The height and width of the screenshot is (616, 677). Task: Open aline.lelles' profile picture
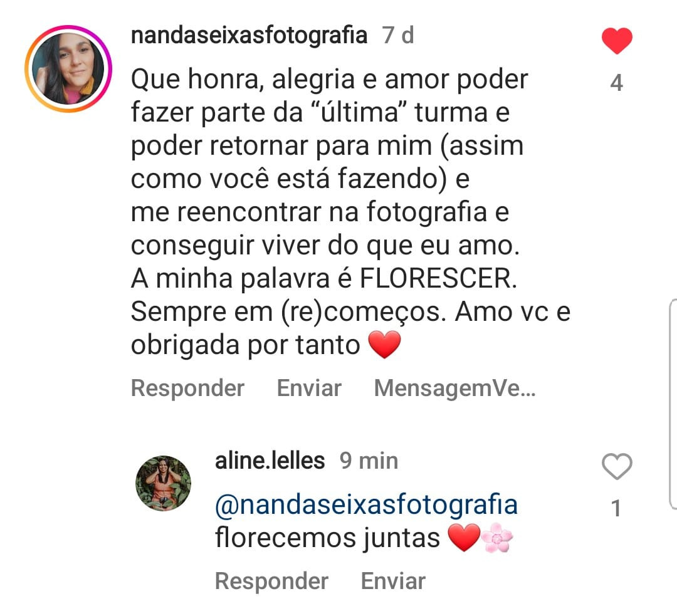click(x=163, y=484)
